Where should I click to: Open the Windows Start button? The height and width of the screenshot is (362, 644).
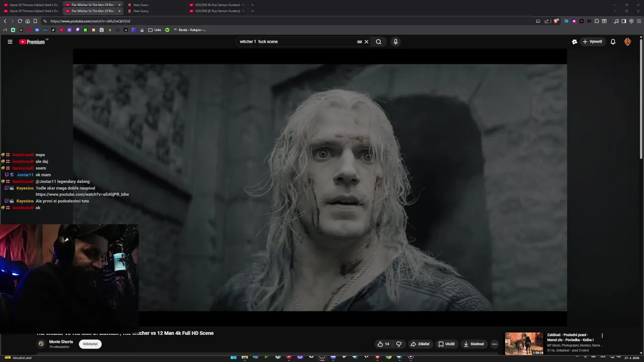point(233,357)
